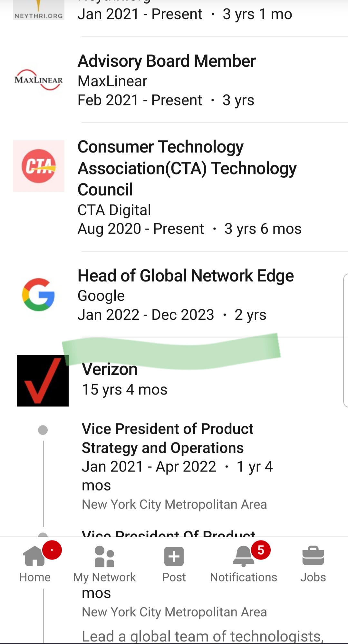Tap Vice President of Product Strategy title

tap(168, 438)
